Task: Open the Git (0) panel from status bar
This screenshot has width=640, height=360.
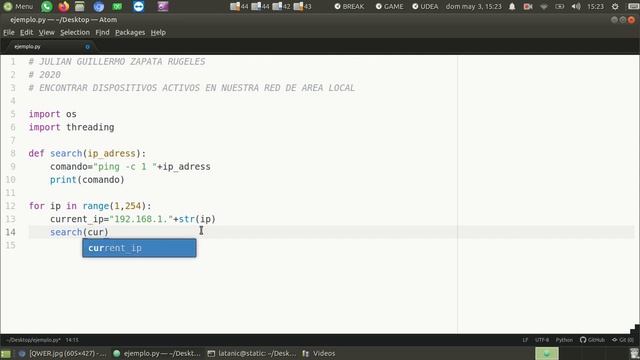Action: click(622, 340)
